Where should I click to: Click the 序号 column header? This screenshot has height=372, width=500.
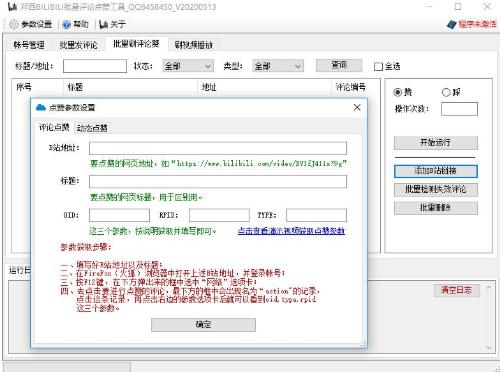pos(37,87)
